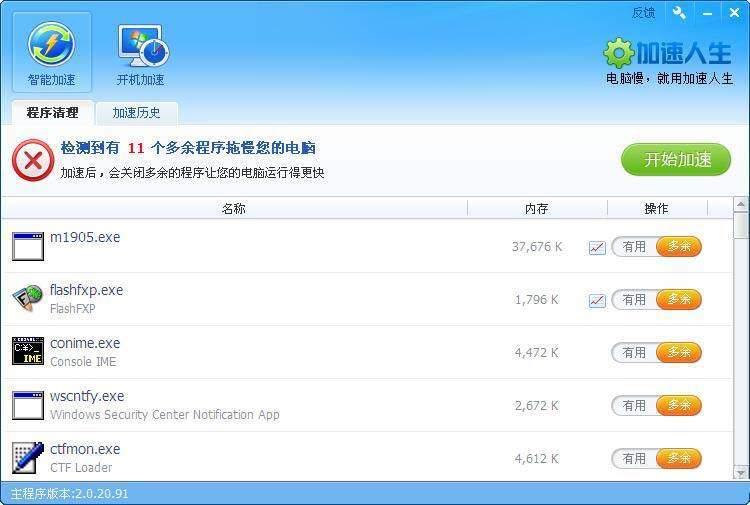The width and height of the screenshot is (750, 505).
Task: Click the FlashFXP program icon
Action: pos(28,299)
